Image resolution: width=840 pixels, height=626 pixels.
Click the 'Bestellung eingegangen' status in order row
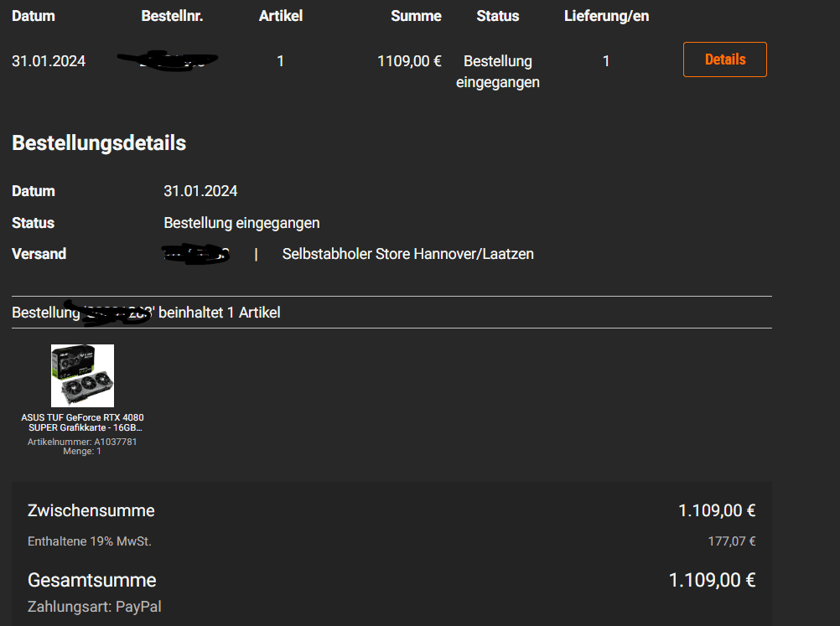tap(498, 72)
